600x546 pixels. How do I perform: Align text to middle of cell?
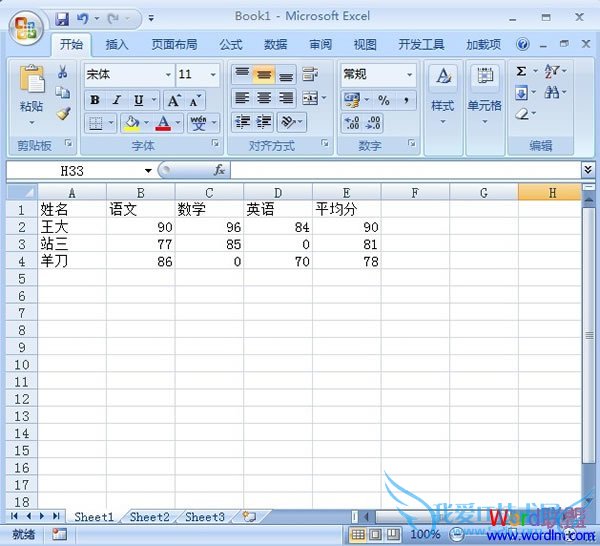tap(264, 74)
